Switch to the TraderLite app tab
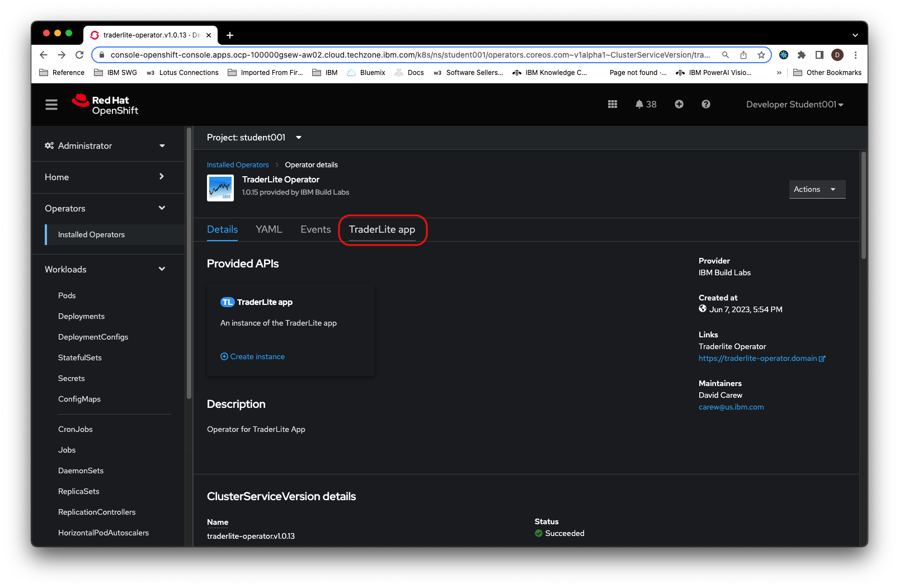The image size is (899, 588). coord(382,229)
